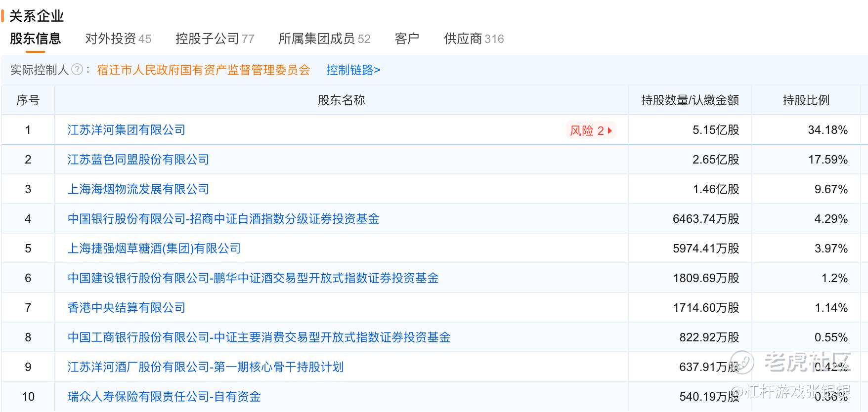Open shareholder 江苏洋河集团有限公司
868x412 pixels.
coord(127,130)
